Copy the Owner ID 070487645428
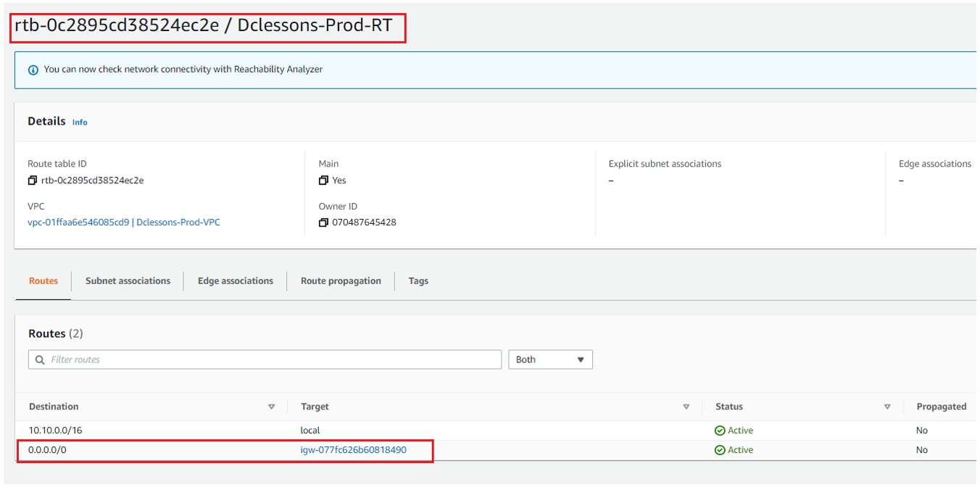The width and height of the screenshot is (980, 487). tap(323, 222)
